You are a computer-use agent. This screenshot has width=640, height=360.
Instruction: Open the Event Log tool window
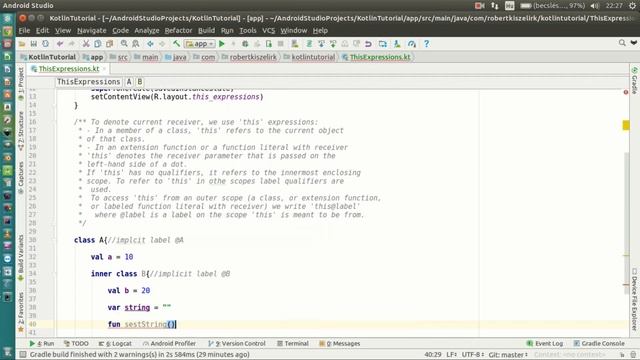point(545,344)
